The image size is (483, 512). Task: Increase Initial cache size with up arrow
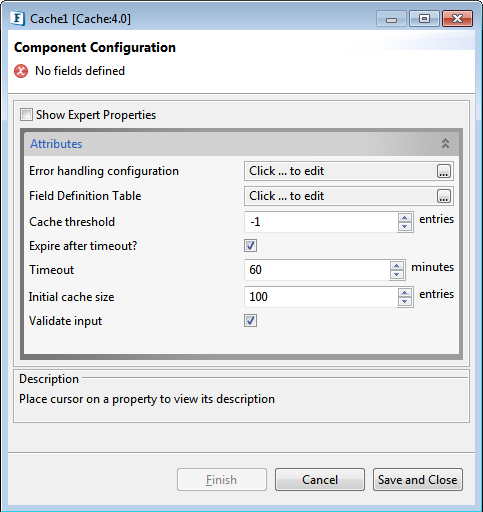(x=405, y=293)
